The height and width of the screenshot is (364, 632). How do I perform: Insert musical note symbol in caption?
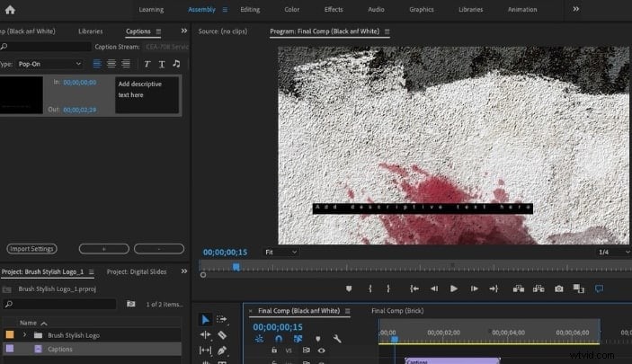coord(176,64)
